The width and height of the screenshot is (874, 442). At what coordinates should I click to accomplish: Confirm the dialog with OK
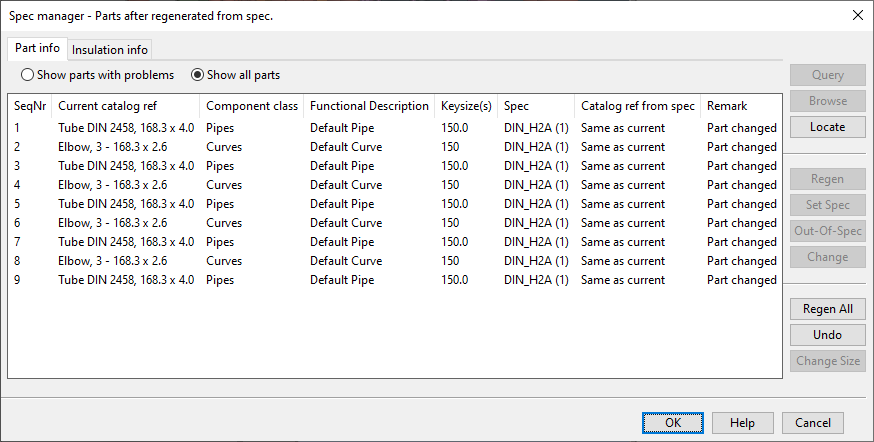pos(673,423)
